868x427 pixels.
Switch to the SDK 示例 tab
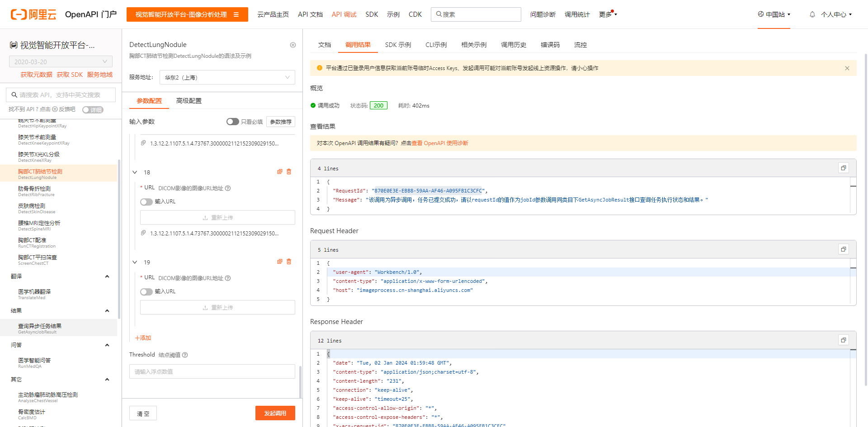click(398, 45)
